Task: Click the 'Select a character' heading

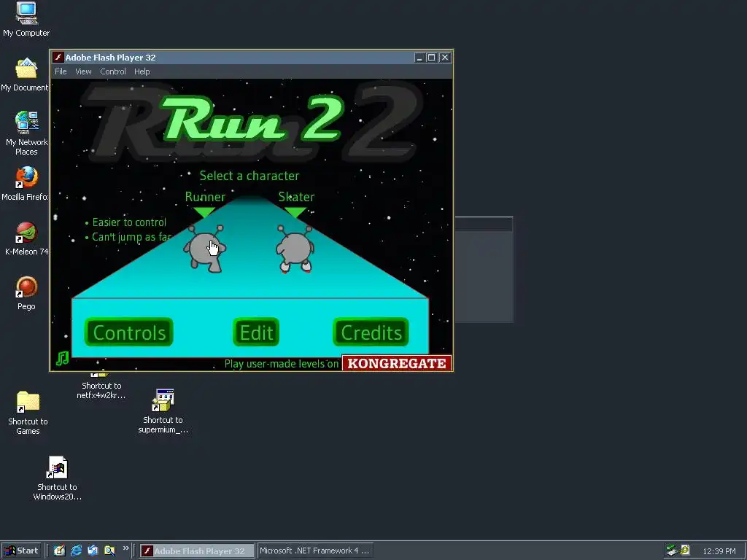Action: click(x=249, y=176)
